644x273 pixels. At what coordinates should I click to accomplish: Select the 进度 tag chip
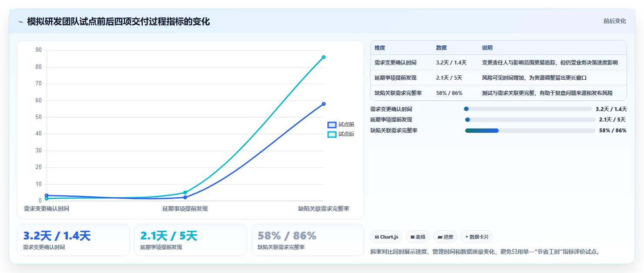445,237
